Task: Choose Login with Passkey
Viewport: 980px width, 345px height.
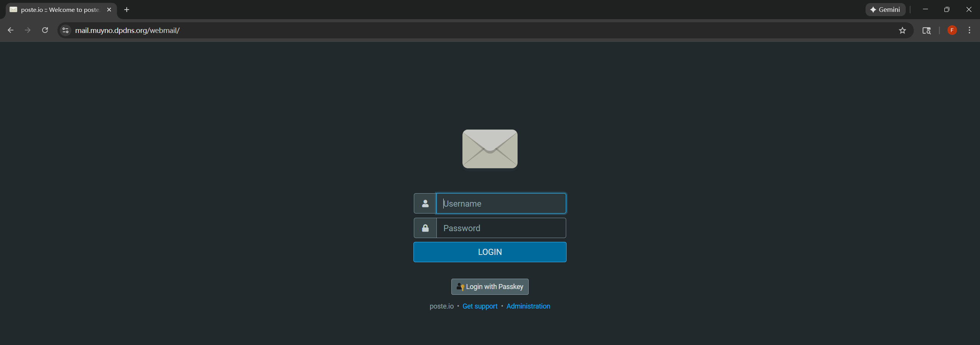Action: click(490, 287)
